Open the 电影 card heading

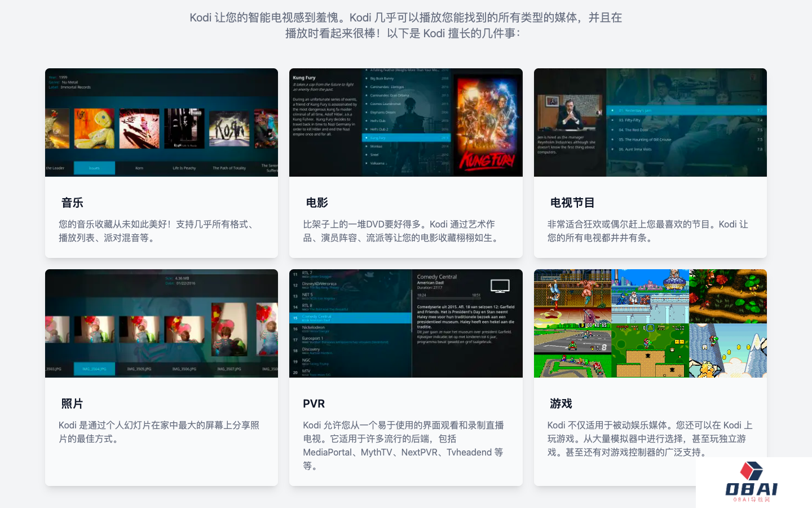coord(317,203)
